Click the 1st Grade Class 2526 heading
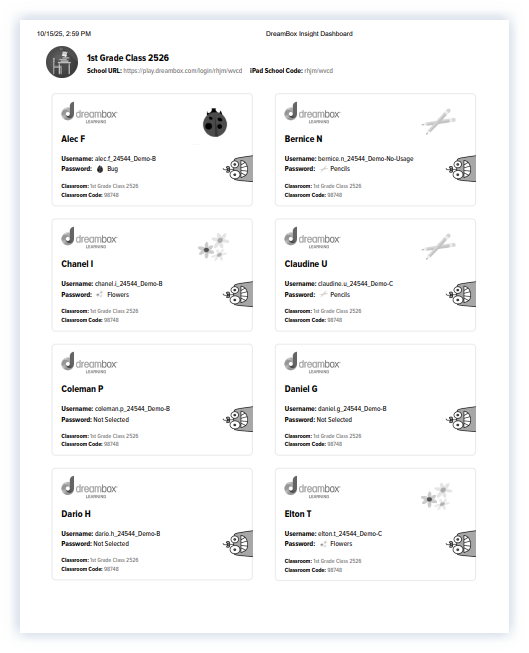Viewport: 529px width, 653px height. (x=128, y=58)
